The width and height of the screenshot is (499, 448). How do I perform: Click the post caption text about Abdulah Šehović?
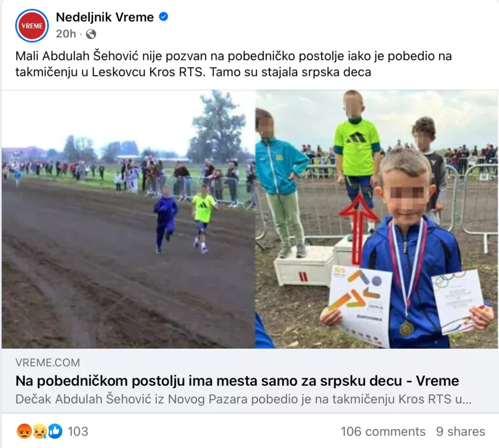point(233,64)
